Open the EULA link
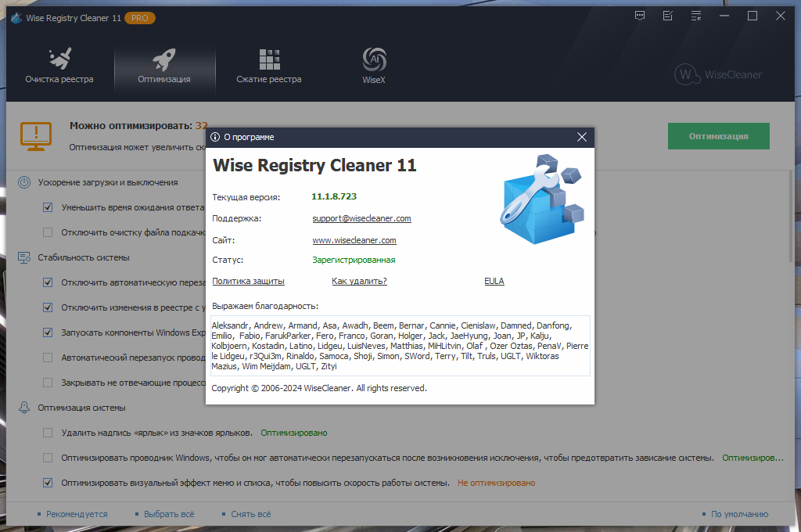This screenshot has height=532, width=801. pyautogui.click(x=494, y=281)
